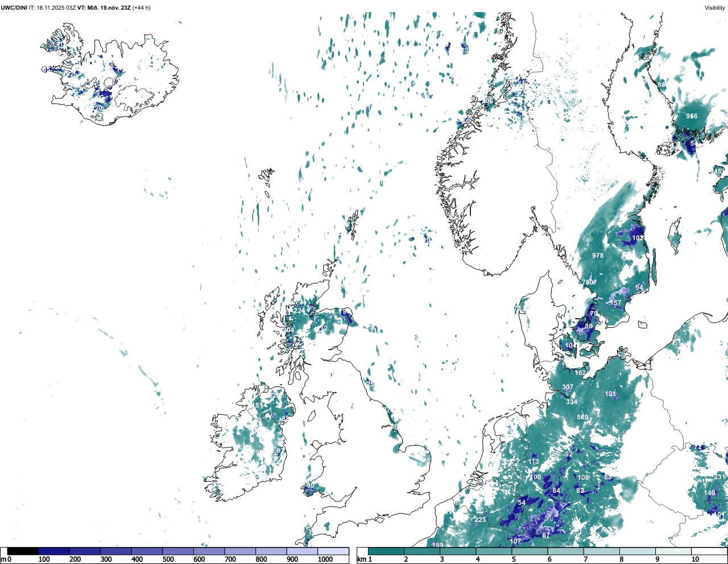Select the palest legend swatch beyond 1000 m

(x=333, y=551)
